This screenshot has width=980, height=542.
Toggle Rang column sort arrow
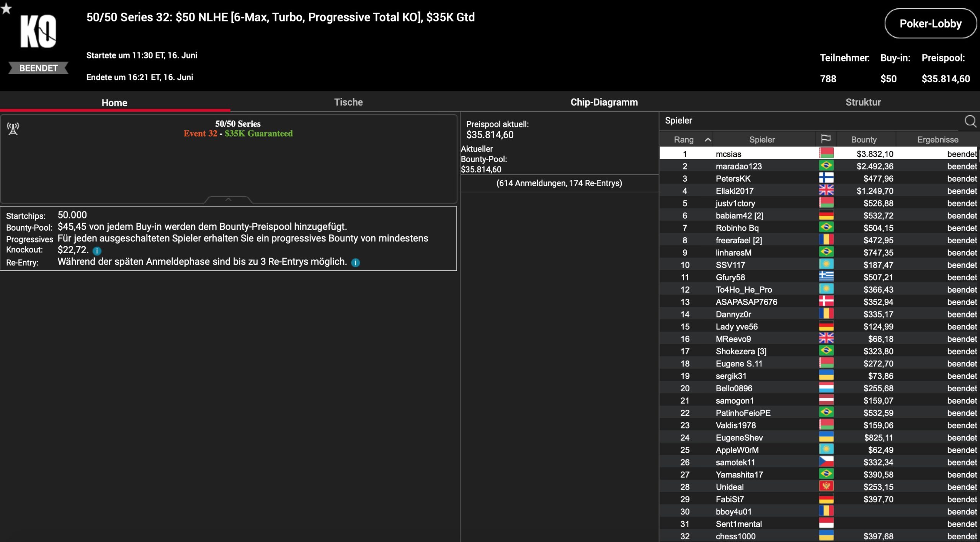pyautogui.click(x=708, y=140)
